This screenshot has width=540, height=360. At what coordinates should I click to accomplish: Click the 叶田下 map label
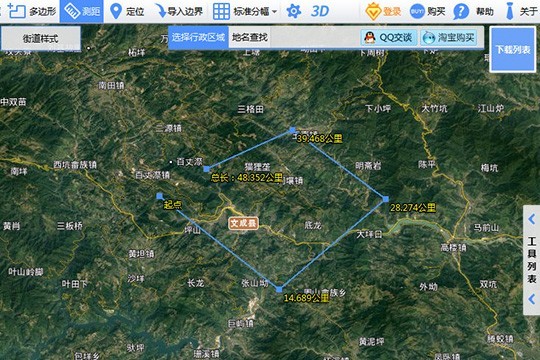point(74,284)
